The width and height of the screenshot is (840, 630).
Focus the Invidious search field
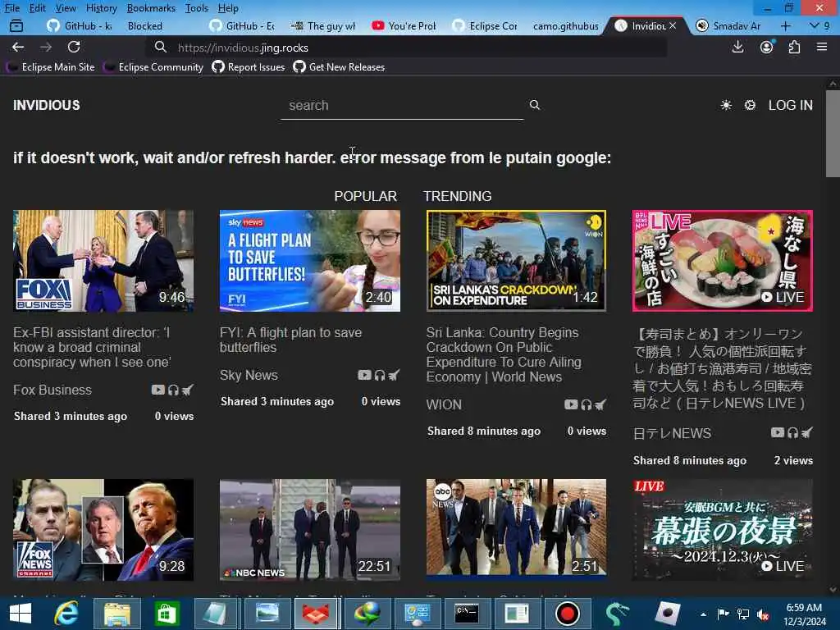[x=402, y=106]
